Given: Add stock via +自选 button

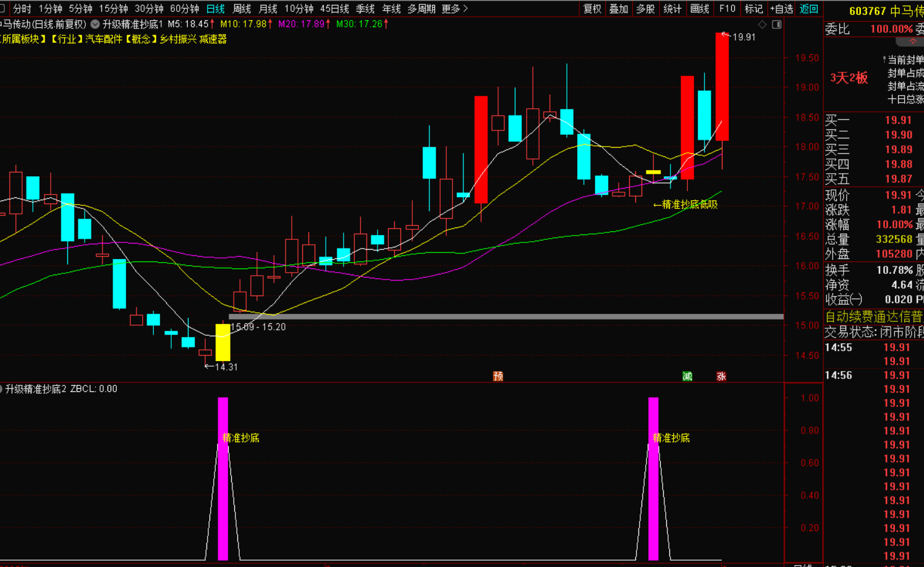Looking at the screenshot, I should (x=781, y=9).
